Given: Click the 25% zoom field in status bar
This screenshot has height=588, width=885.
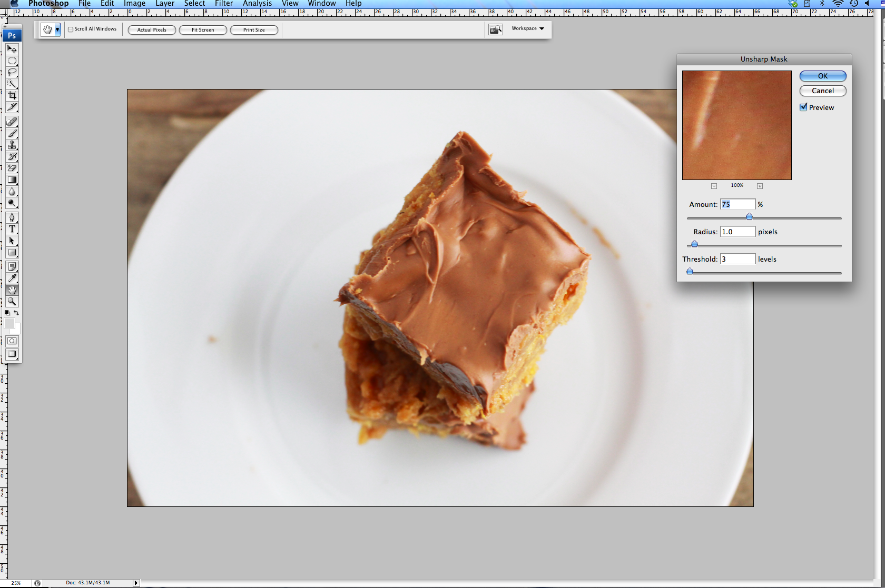Looking at the screenshot, I should [x=16, y=583].
